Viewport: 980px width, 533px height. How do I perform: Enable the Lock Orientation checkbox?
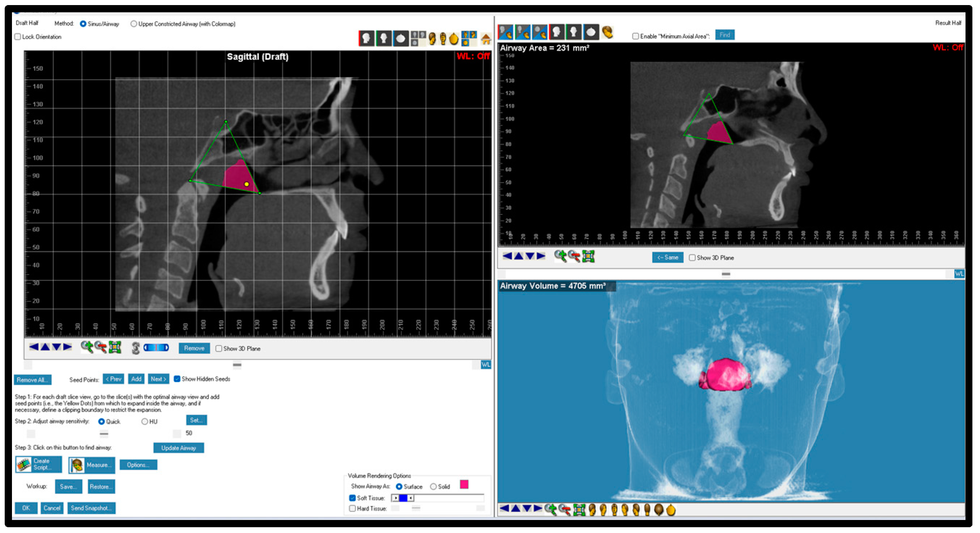pyautogui.click(x=18, y=37)
